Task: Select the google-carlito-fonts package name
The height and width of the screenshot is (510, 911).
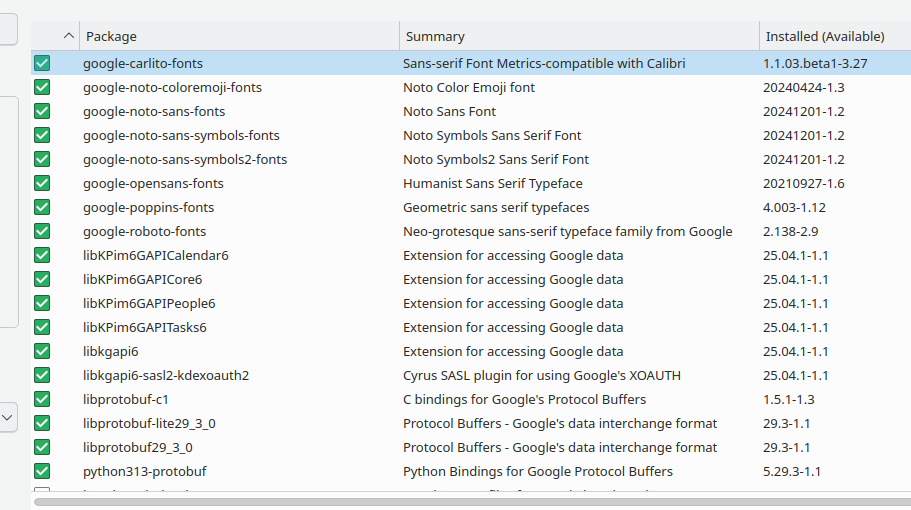Action: tap(143, 63)
